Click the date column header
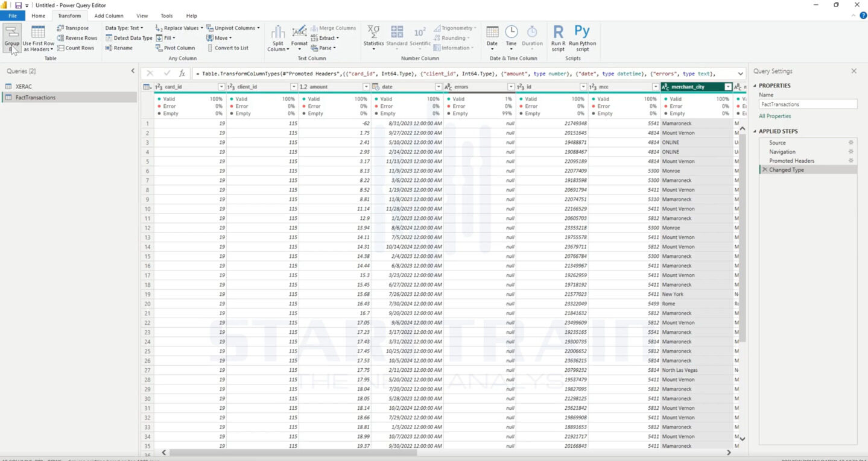This screenshot has width=868, height=461. [407, 87]
